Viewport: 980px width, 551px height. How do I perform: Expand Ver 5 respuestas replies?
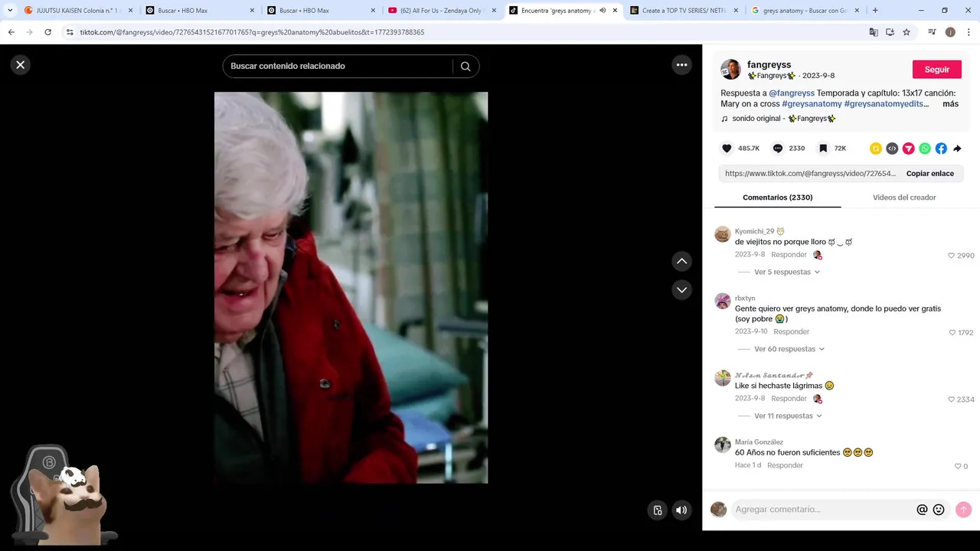click(787, 272)
